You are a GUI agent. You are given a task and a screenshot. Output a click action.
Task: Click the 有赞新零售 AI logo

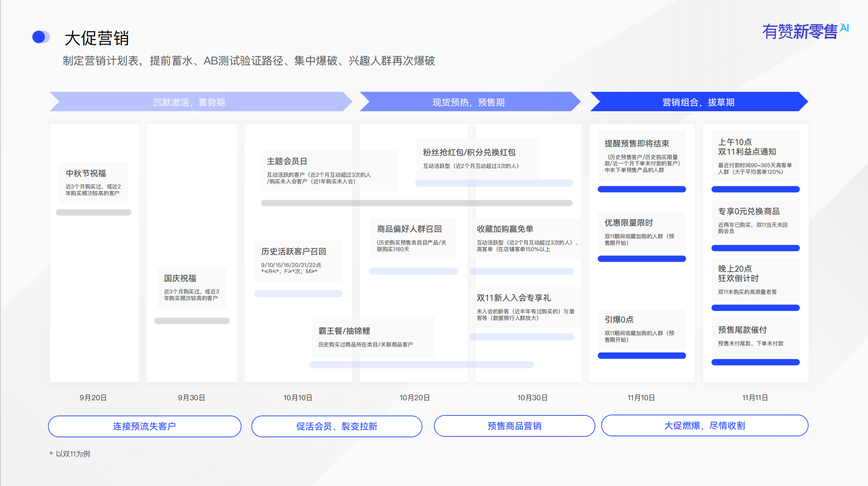click(x=805, y=31)
